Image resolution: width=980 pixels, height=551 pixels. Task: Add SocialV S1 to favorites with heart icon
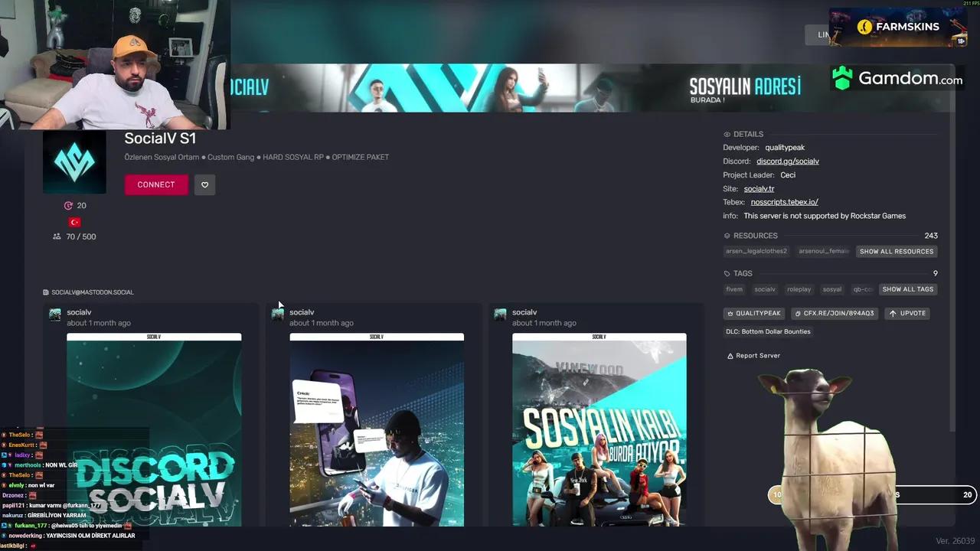(x=204, y=184)
